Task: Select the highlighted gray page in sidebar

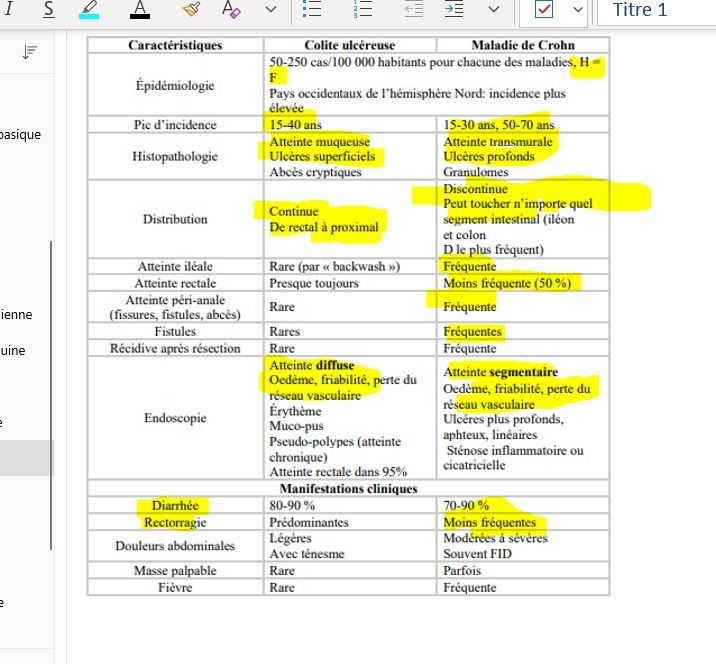Action: [x=26, y=458]
